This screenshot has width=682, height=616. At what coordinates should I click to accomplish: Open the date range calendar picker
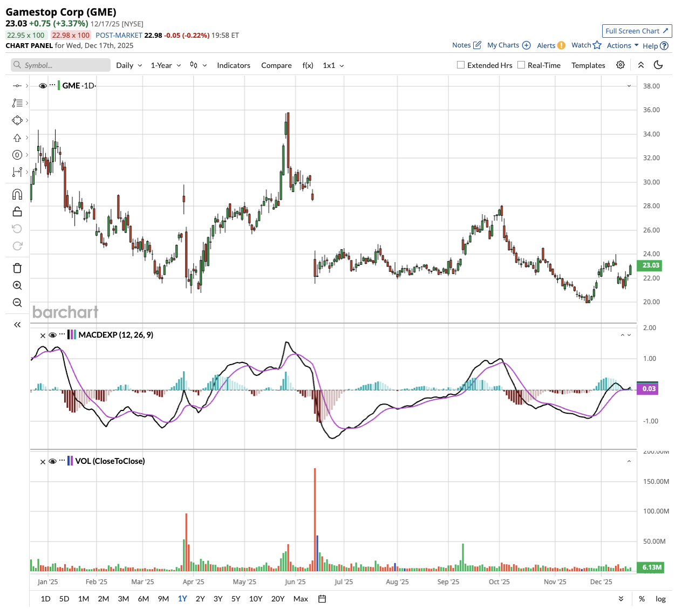click(322, 599)
